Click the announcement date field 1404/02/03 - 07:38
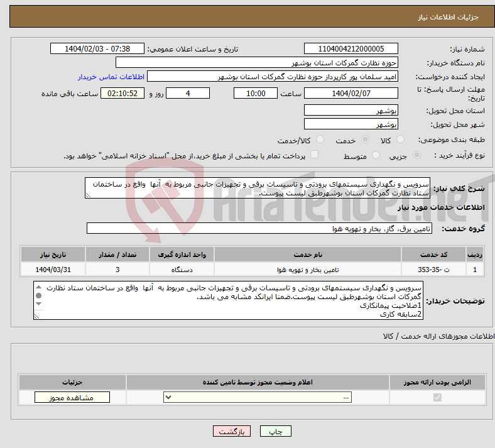This screenshot has height=448, width=495. (97, 48)
